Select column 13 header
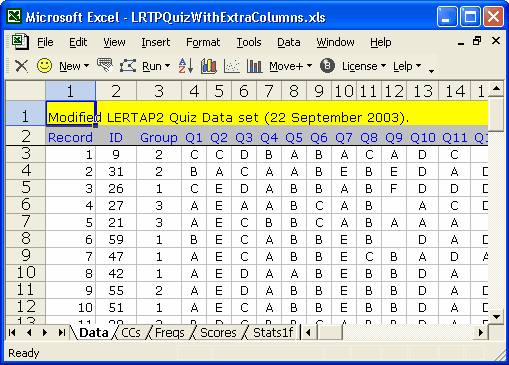 click(423, 91)
